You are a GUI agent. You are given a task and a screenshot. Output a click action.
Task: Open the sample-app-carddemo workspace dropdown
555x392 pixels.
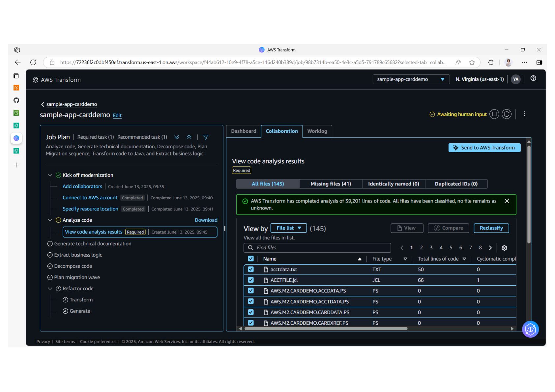[411, 79]
